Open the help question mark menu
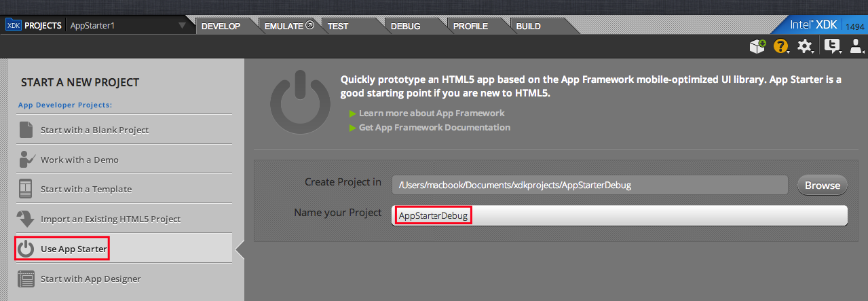Viewport: 868px width, 301px height. (781, 46)
